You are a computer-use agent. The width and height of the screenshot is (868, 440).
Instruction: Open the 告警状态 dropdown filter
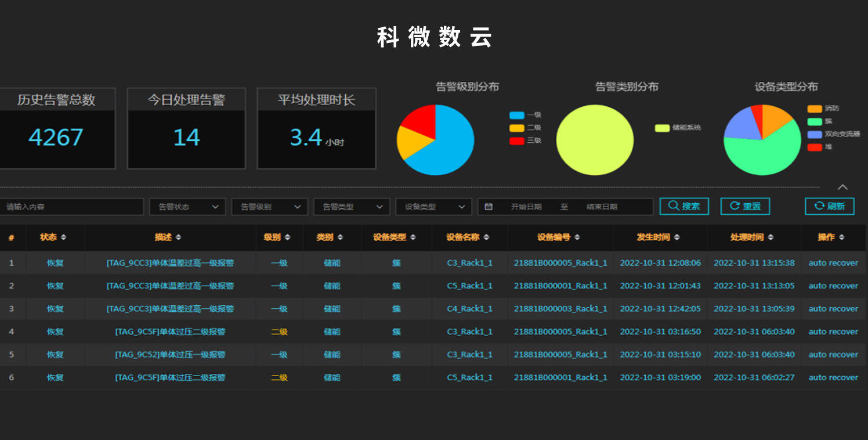187,207
